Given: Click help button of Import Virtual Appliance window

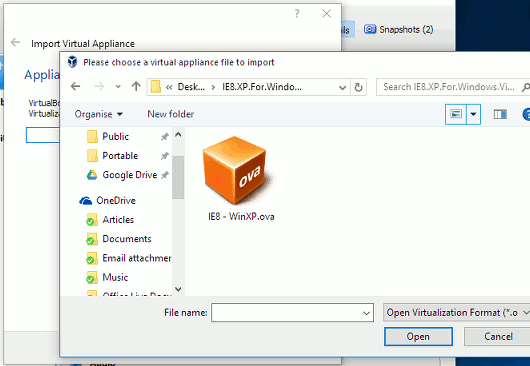Looking at the screenshot, I should 297,14.
